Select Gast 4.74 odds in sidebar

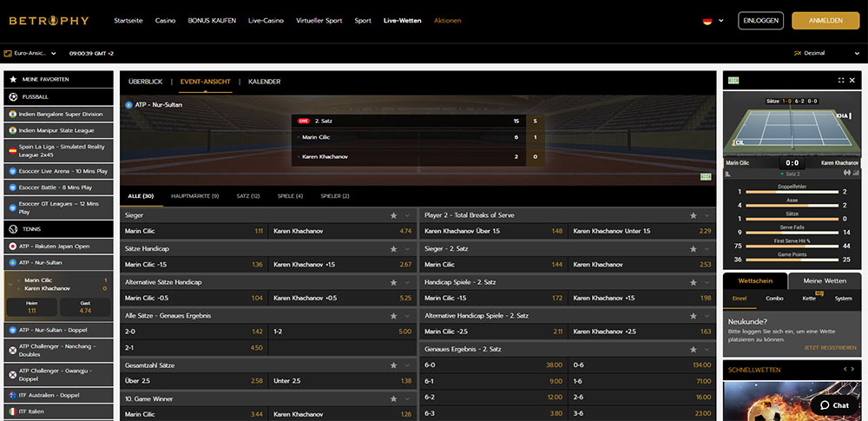pyautogui.click(x=85, y=307)
